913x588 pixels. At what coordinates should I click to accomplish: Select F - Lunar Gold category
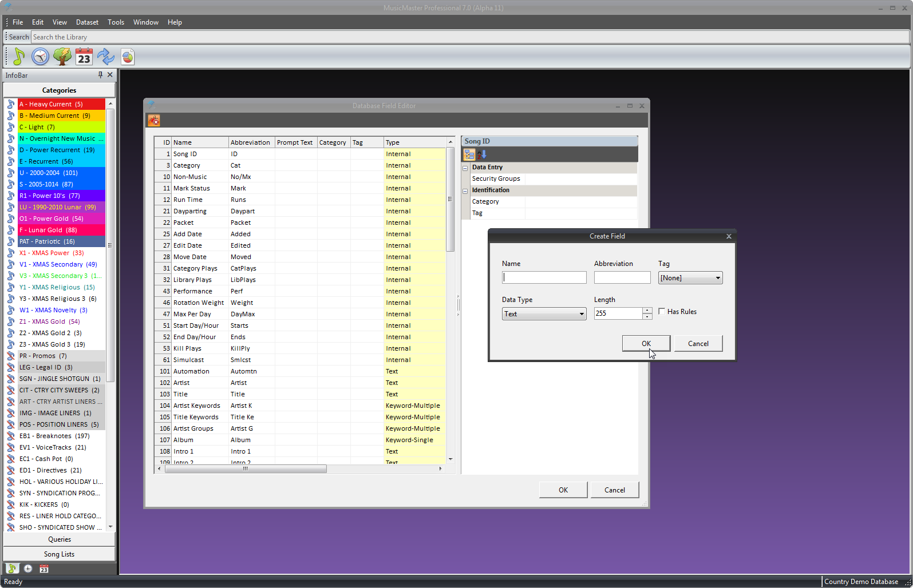[61, 230]
